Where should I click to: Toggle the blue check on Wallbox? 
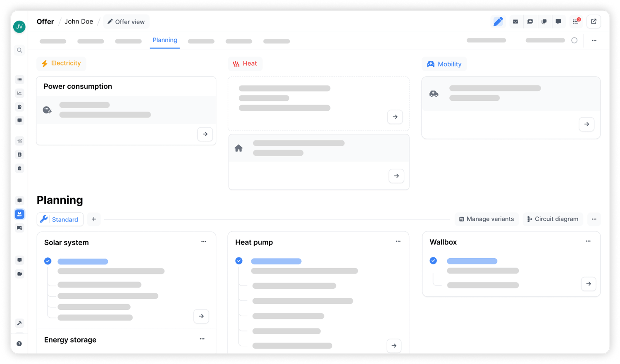tap(433, 261)
